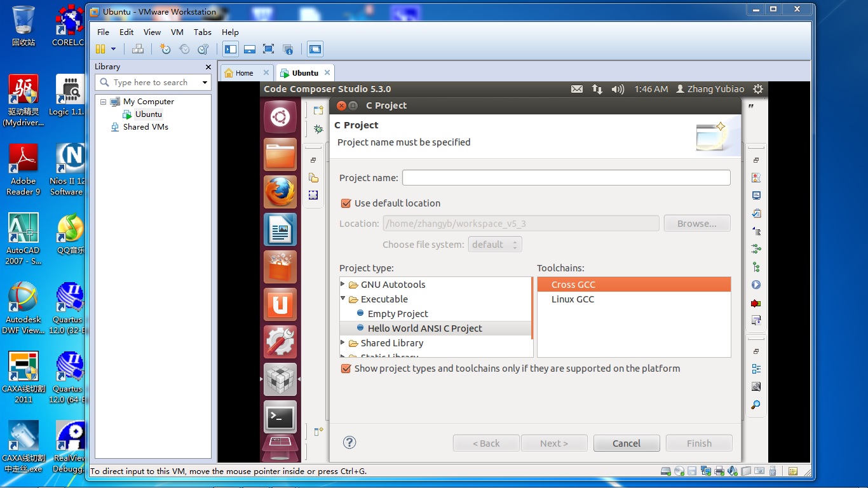868x488 pixels.
Task: Click the VMware status bar network adapter icon
Action: tap(706, 471)
